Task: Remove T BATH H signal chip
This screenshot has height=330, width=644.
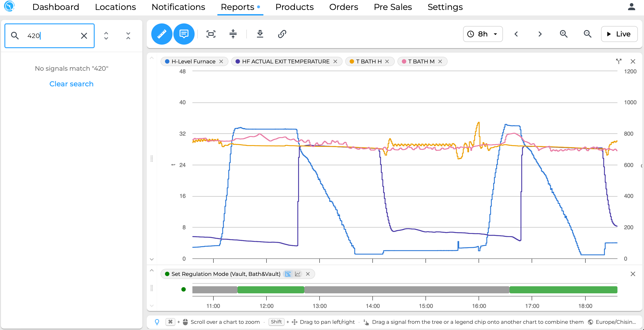Action: point(387,61)
